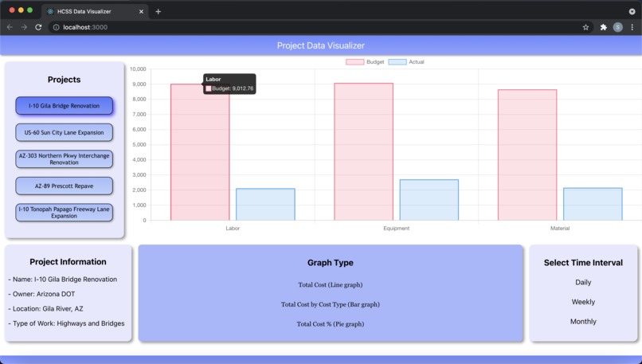Select I-10 Tonopah Papago Freeway Lane Expansion
The height and width of the screenshot is (364, 642).
[x=64, y=213]
